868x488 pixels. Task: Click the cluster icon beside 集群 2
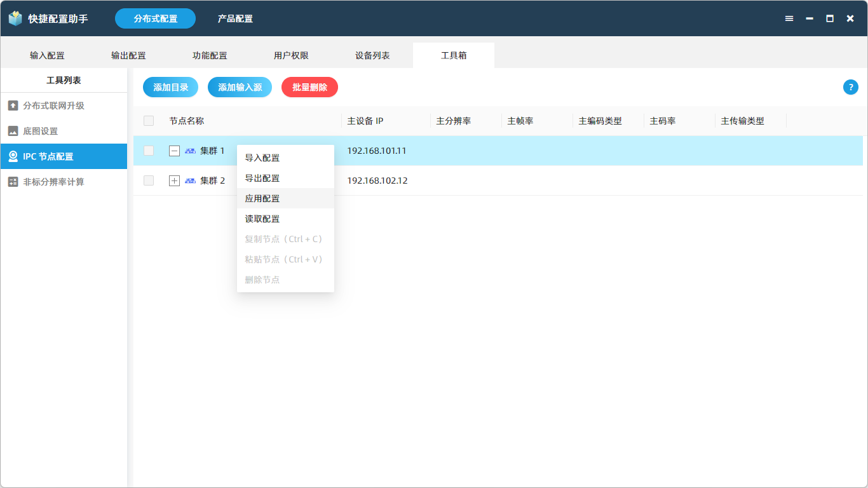[190, 181]
